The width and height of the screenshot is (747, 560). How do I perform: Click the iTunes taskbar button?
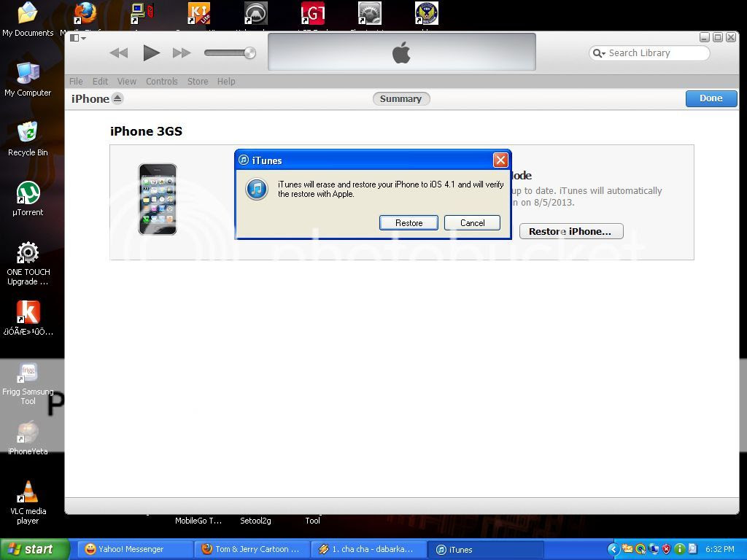click(486, 550)
